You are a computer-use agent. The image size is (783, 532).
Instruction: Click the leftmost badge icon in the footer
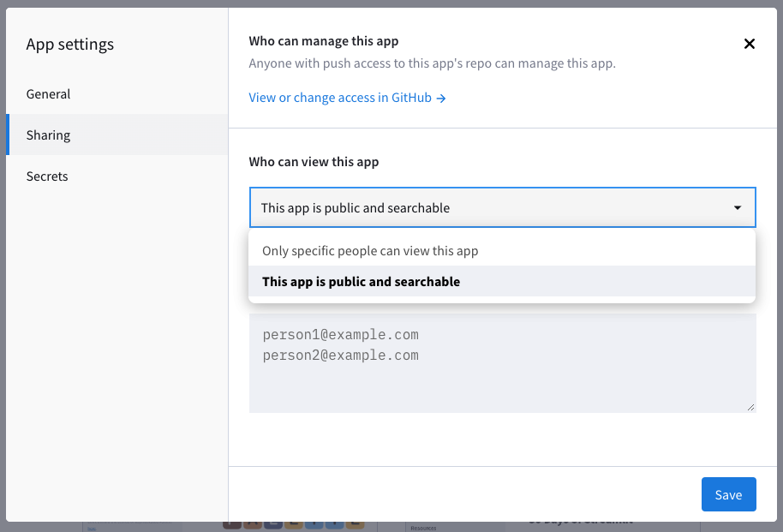click(x=230, y=524)
